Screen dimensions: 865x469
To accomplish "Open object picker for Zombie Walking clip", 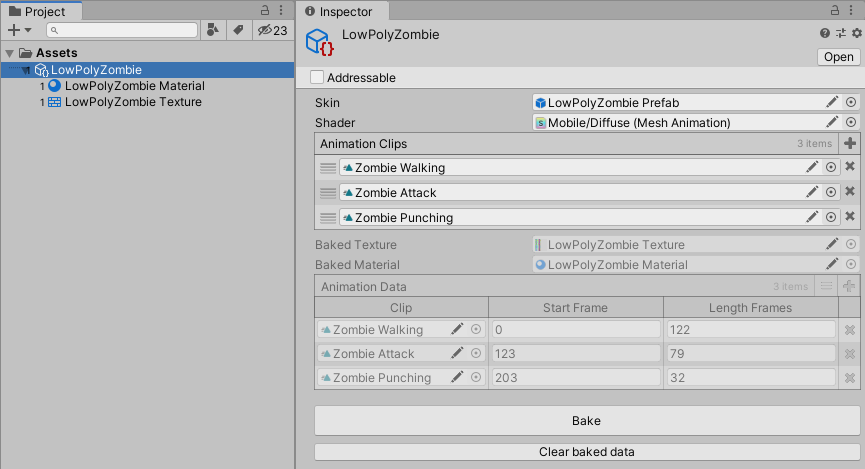I will (831, 167).
